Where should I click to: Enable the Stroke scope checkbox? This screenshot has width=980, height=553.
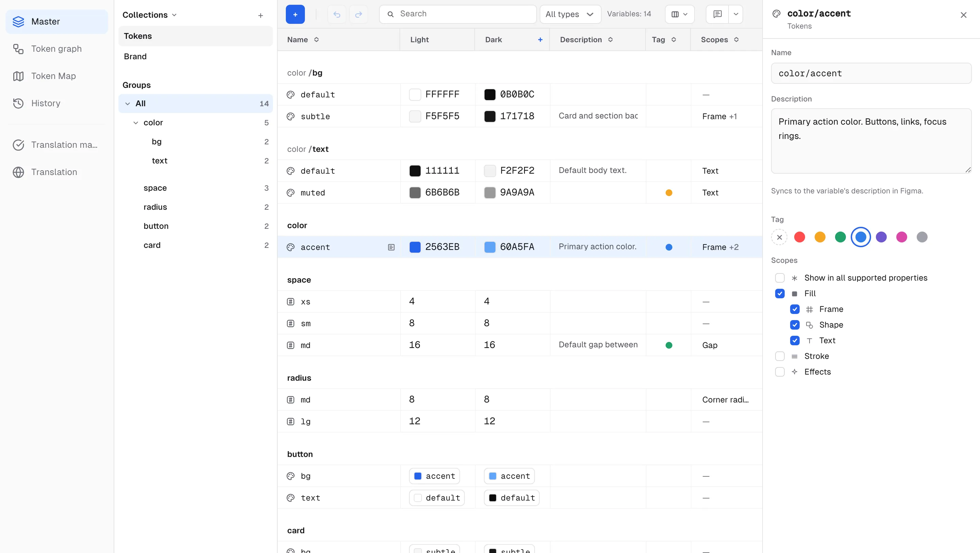[x=780, y=356]
